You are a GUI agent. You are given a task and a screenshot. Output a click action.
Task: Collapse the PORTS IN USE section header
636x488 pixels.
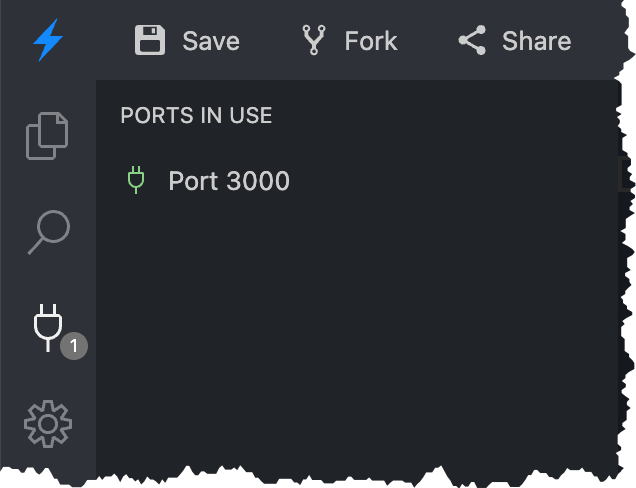point(196,115)
